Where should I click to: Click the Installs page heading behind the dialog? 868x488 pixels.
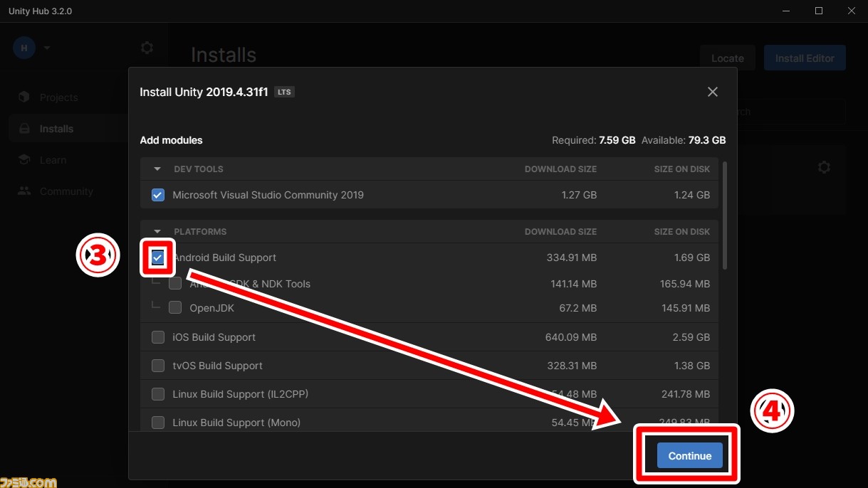click(x=224, y=55)
